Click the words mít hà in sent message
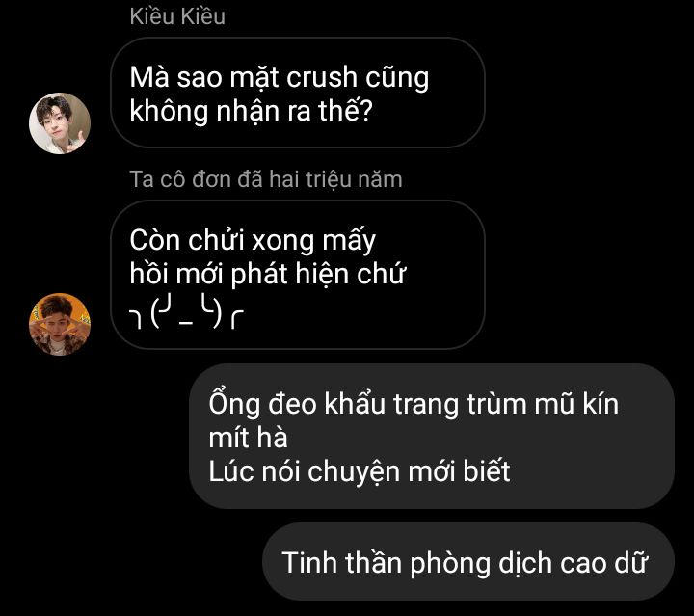The image size is (694, 616). [249, 438]
